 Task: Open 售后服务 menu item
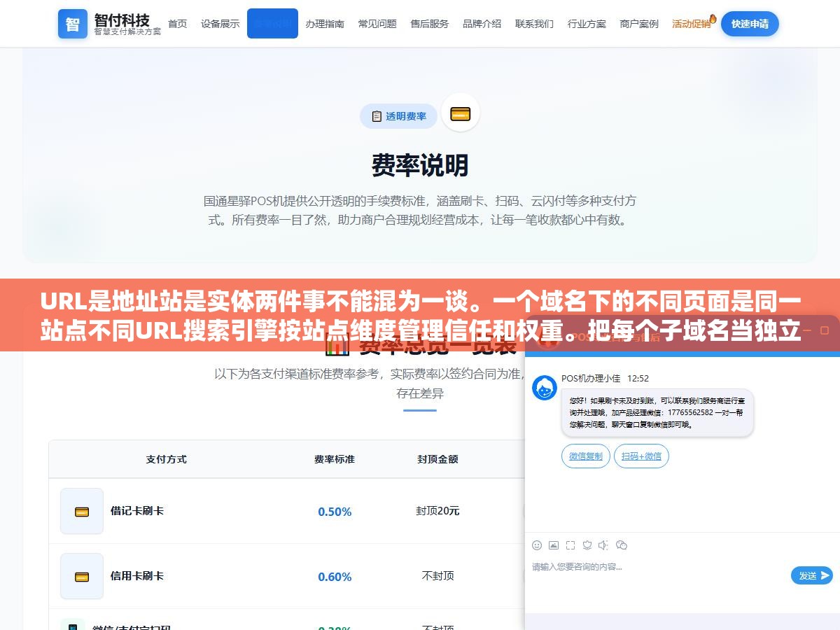pos(430,24)
